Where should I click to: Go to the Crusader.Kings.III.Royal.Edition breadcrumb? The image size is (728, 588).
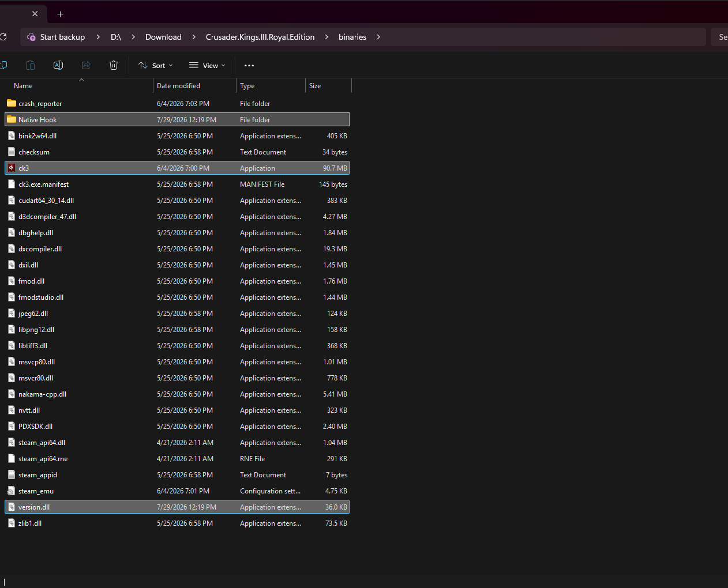pyautogui.click(x=260, y=37)
